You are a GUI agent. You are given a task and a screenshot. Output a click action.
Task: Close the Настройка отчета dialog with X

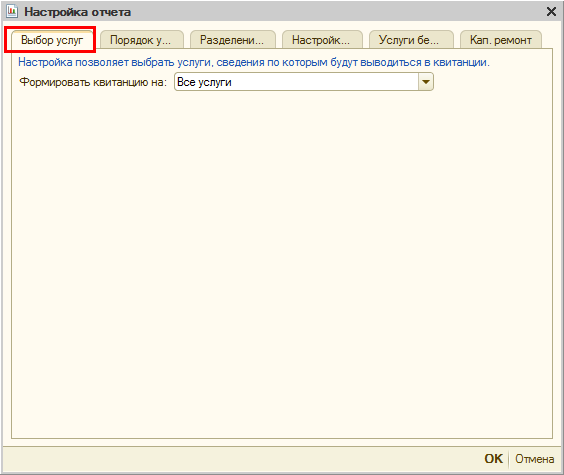pos(551,12)
